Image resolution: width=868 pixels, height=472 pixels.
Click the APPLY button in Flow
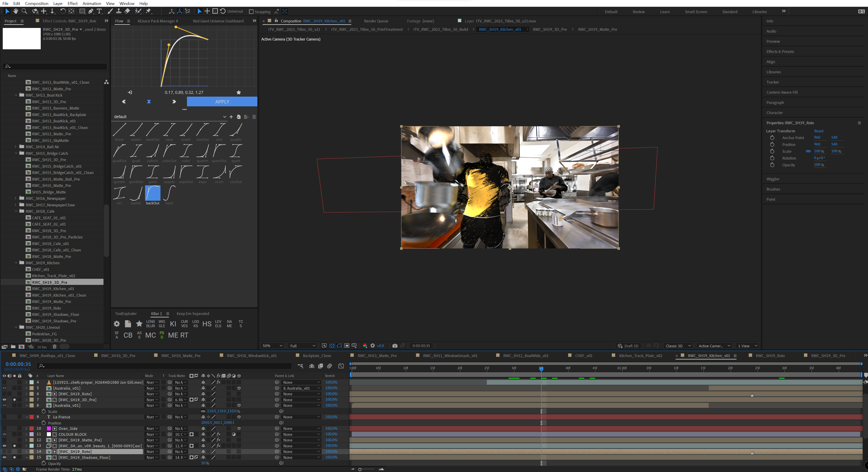[x=222, y=102]
